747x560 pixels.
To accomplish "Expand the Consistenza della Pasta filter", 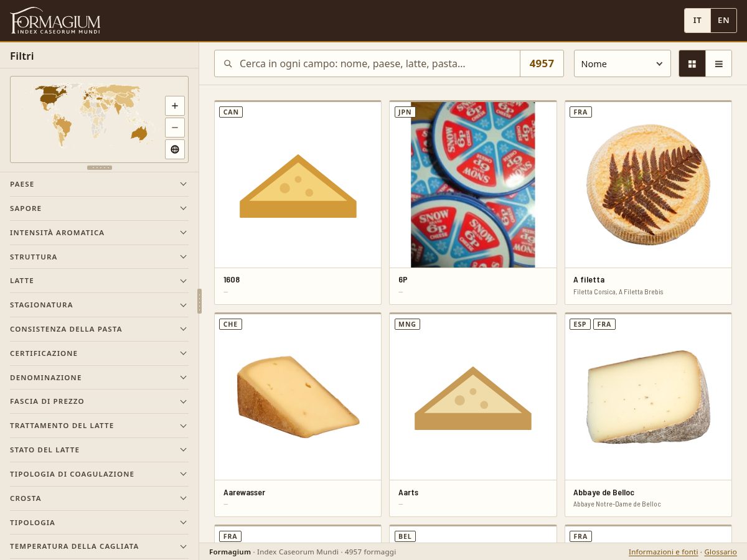I will (x=99, y=329).
